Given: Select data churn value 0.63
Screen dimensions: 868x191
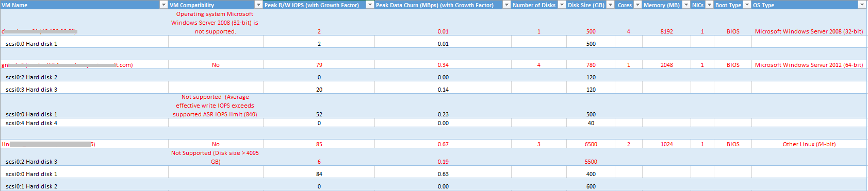Looking at the screenshot, I should (x=443, y=174).
